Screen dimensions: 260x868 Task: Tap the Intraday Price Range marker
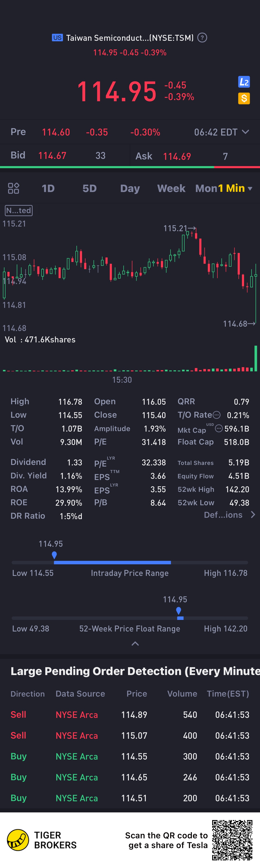point(55,555)
